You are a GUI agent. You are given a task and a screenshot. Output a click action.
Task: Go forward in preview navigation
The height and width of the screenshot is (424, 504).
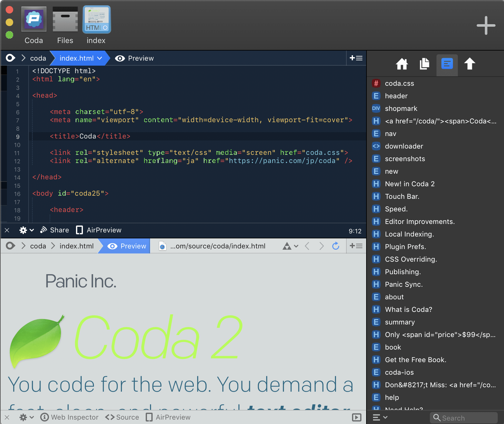click(322, 246)
